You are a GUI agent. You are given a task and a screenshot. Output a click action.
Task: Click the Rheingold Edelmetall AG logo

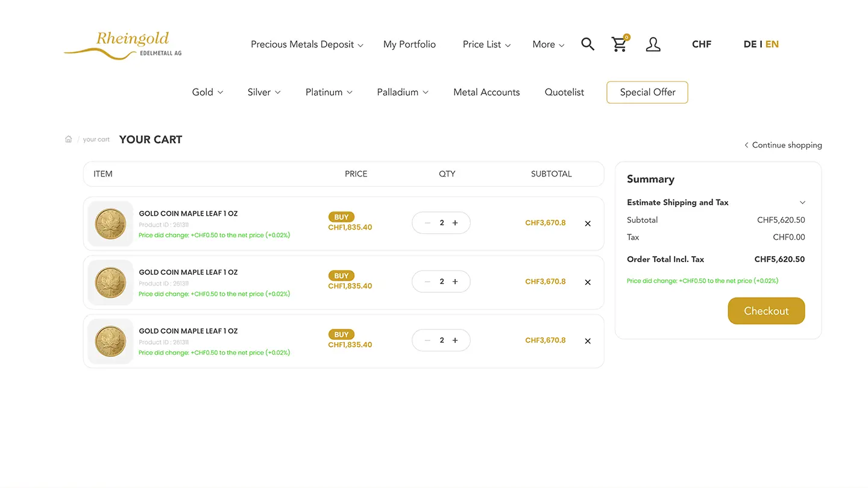(x=123, y=45)
